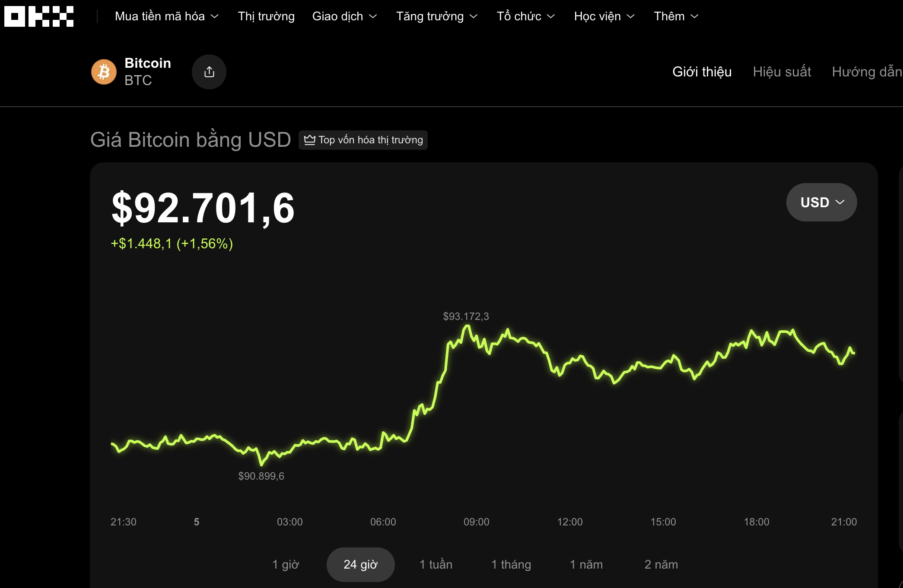Select the lowest point marker $90.899,6 on chart
This screenshot has width=903, height=588.
(x=261, y=476)
